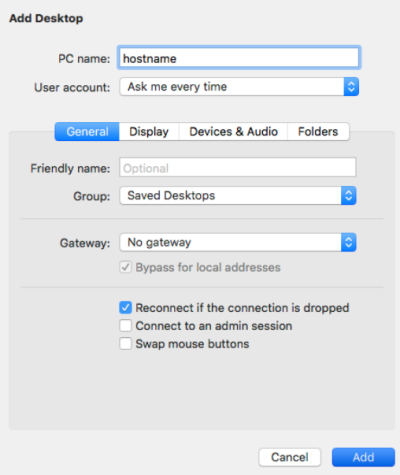Open the Group dropdown
Image resolution: width=400 pixels, height=475 pixels.
(238, 196)
